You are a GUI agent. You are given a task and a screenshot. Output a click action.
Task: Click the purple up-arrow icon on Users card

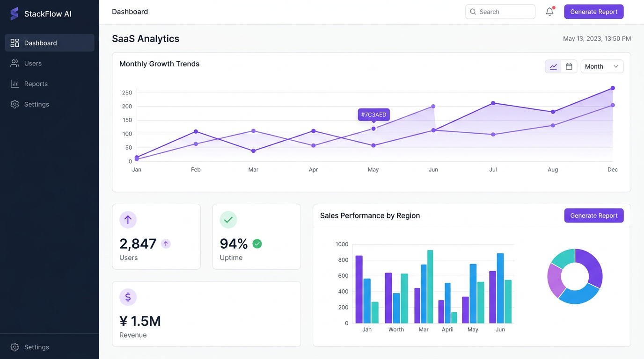click(128, 220)
